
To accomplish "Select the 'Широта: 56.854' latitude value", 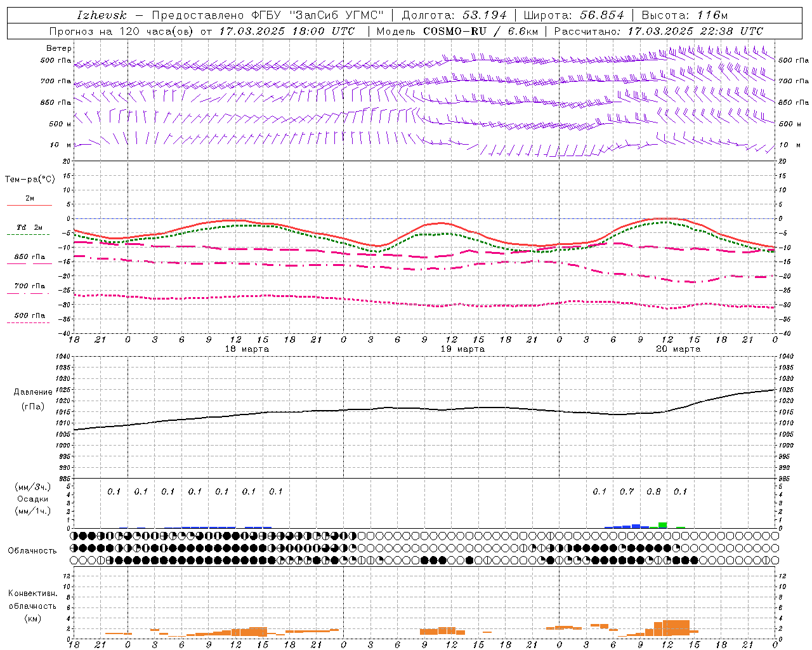I will (x=573, y=15).
